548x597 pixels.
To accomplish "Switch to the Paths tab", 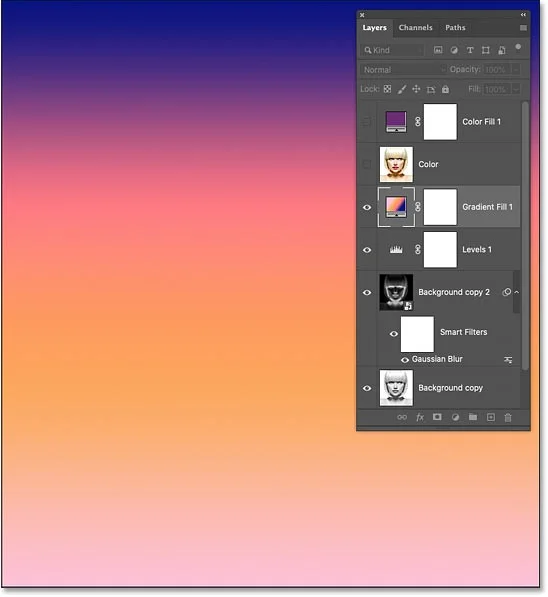I will click(455, 27).
